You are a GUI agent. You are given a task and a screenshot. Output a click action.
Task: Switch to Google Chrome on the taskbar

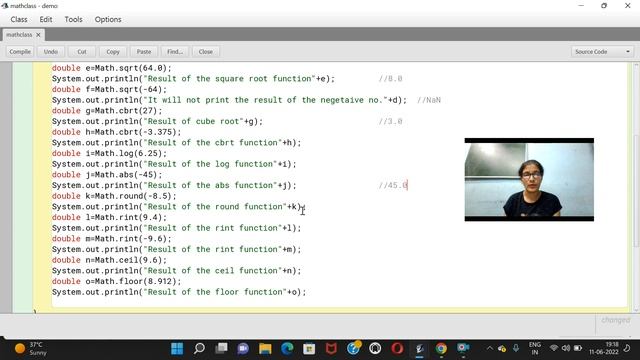[x=441, y=349]
